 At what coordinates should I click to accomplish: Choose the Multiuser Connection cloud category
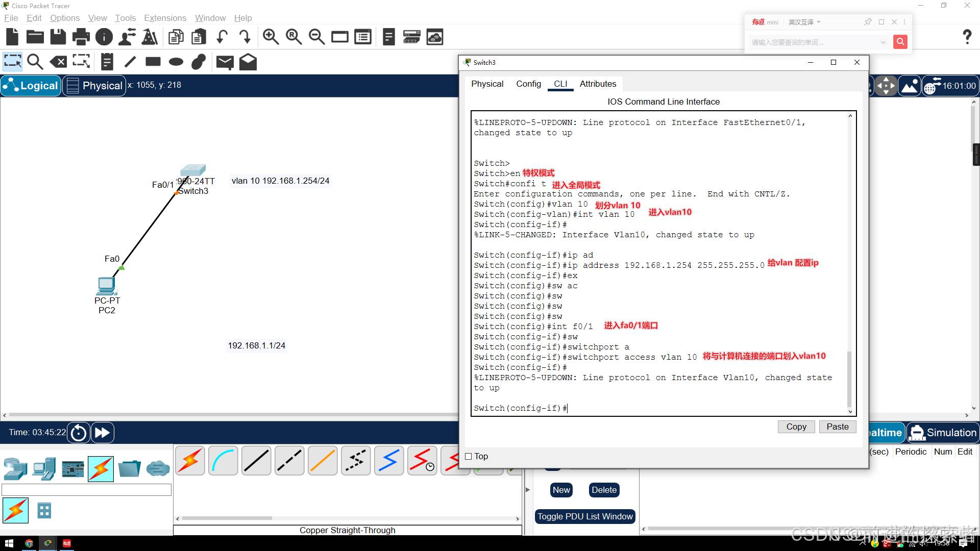(158, 468)
